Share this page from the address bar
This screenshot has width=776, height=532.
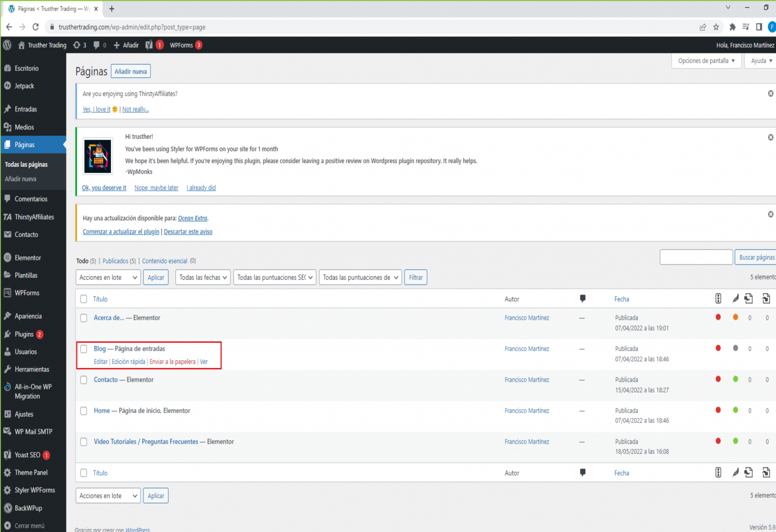pos(703,27)
